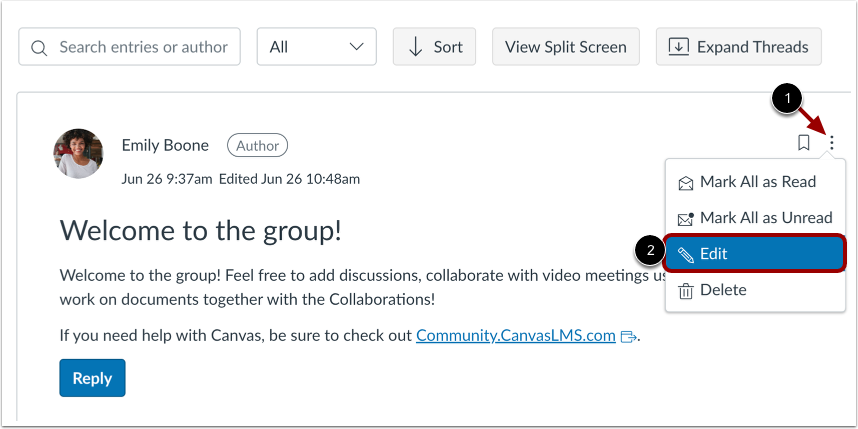The image size is (858, 429).
Task: Click the unread envelope icon
Action: click(686, 218)
